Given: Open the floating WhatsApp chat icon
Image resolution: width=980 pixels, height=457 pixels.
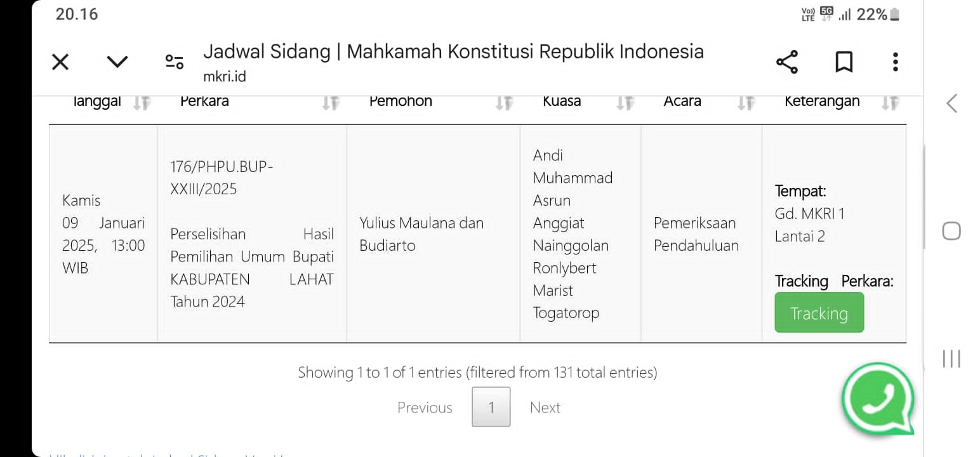Looking at the screenshot, I should (x=878, y=398).
